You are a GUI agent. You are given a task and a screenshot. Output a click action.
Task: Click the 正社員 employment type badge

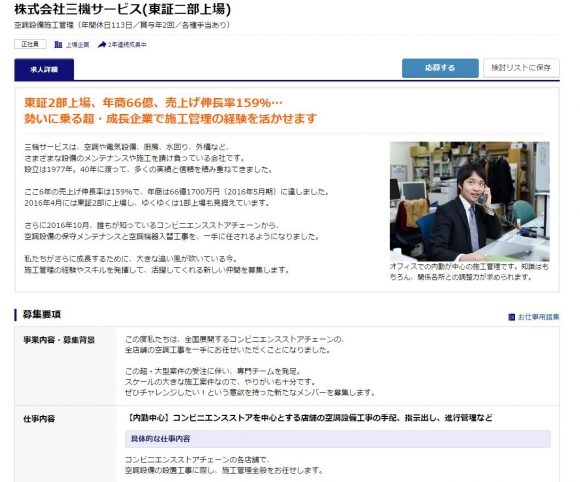pos(30,44)
